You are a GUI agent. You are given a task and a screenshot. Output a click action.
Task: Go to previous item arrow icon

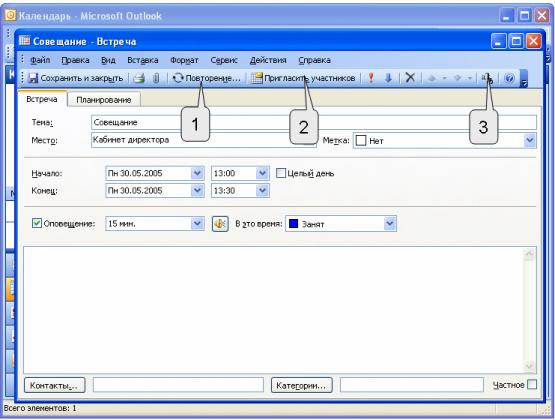(x=432, y=78)
